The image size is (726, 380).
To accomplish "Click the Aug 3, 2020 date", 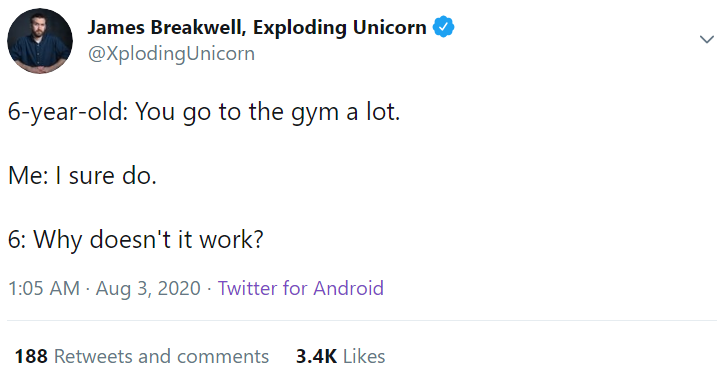I will 148,288.
